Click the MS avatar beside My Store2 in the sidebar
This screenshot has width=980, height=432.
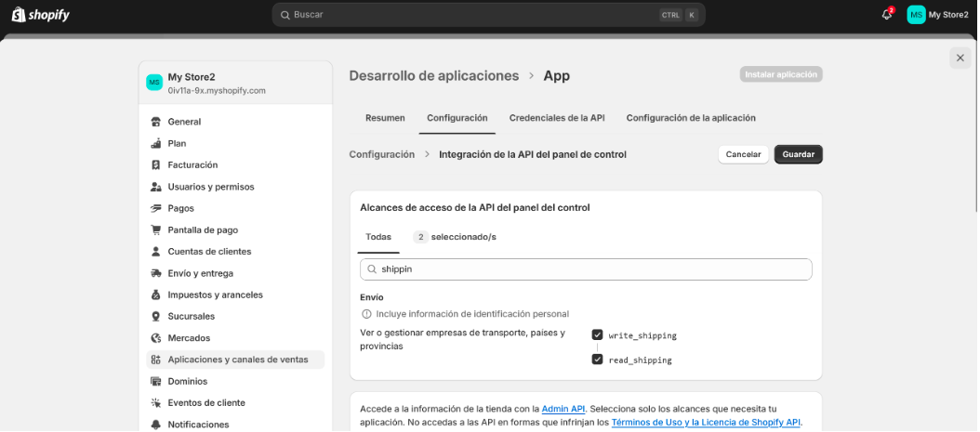(x=154, y=83)
